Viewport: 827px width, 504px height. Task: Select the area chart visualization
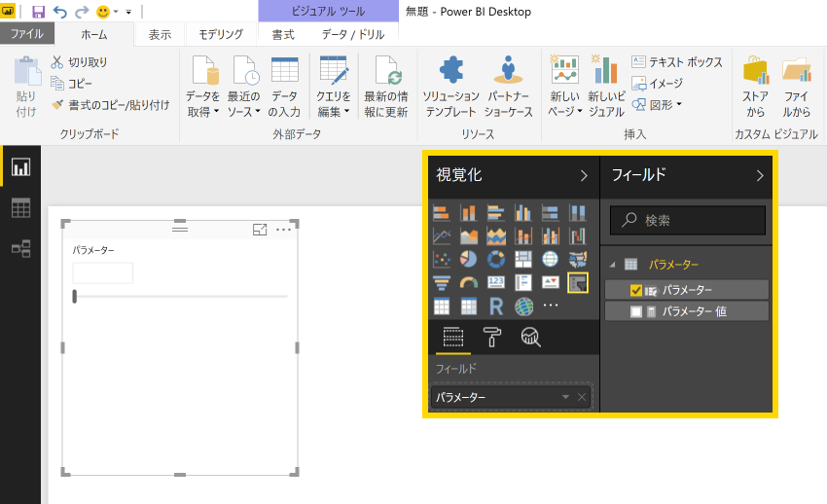click(x=468, y=236)
